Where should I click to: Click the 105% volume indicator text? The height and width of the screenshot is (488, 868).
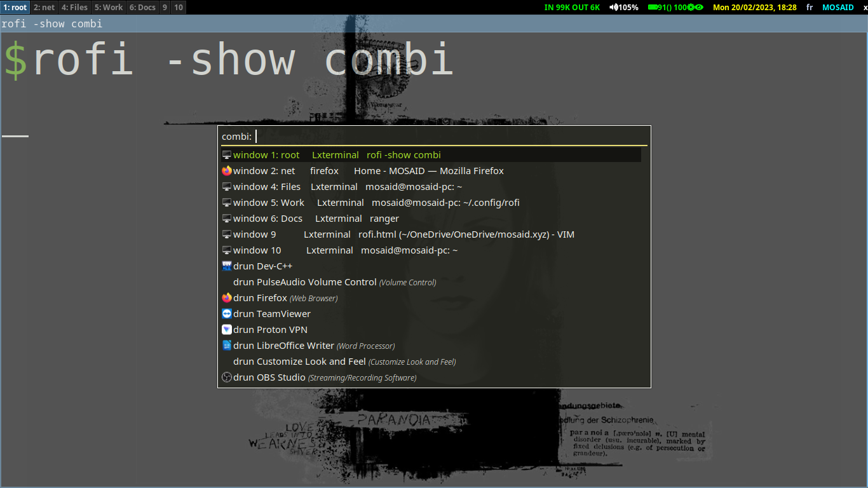[x=628, y=8]
